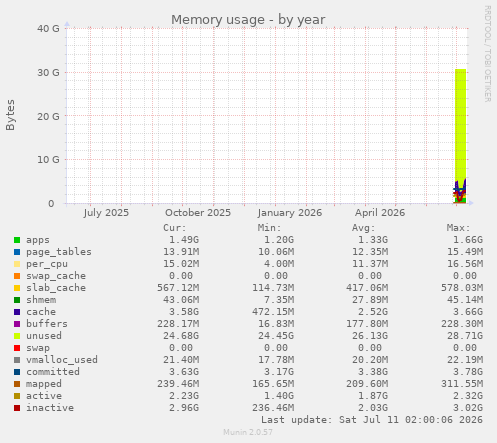Click the 'Memory usage - by year' title
This screenshot has height=443, width=497.
click(248, 20)
